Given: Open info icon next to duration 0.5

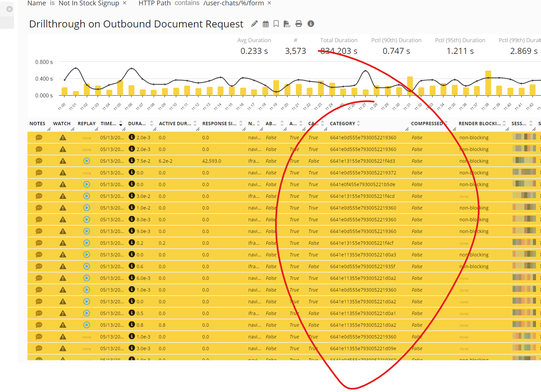Looking at the screenshot, I should pyautogui.click(x=132, y=313).
